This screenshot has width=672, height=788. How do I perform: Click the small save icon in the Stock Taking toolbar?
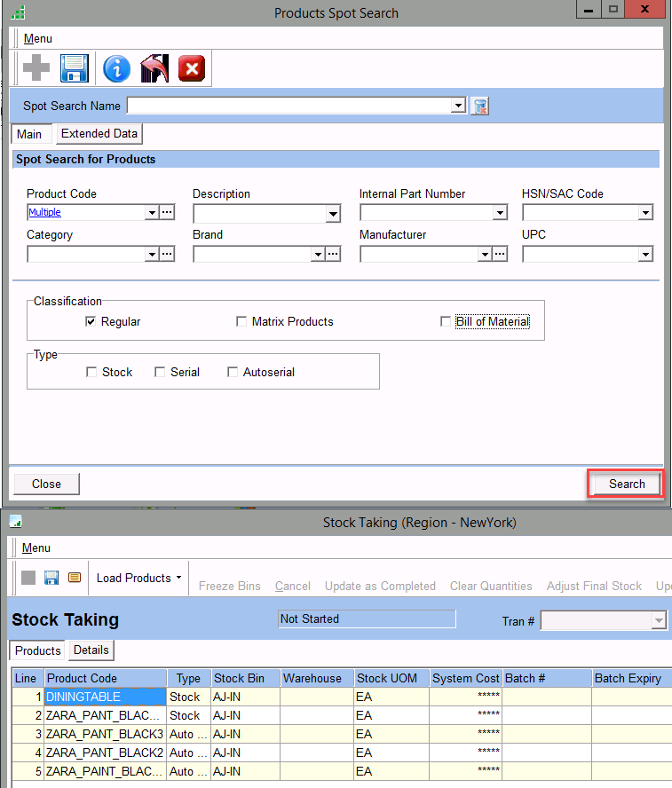[51, 578]
